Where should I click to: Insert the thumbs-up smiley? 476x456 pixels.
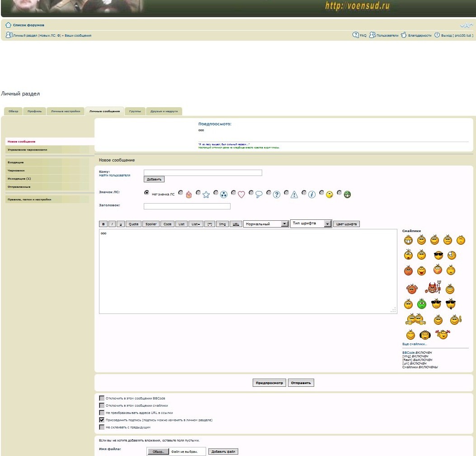[455, 320]
